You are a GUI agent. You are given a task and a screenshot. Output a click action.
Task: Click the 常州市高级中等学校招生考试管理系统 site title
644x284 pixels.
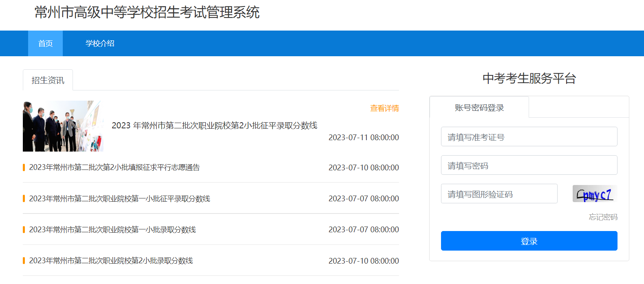click(x=147, y=12)
